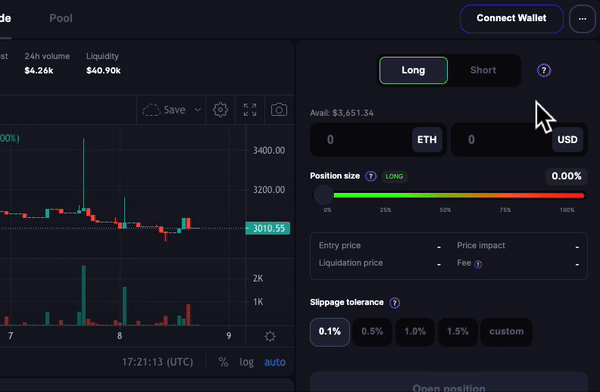Click the Price impact label

(481, 245)
